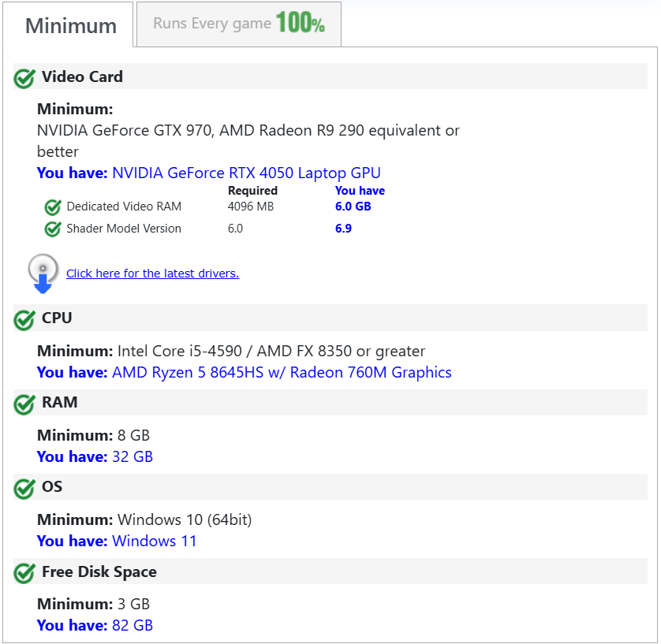The image size is (661, 644).
Task: Click the AMD Ryzen 5 8645HS processor text
Action: point(282,373)
